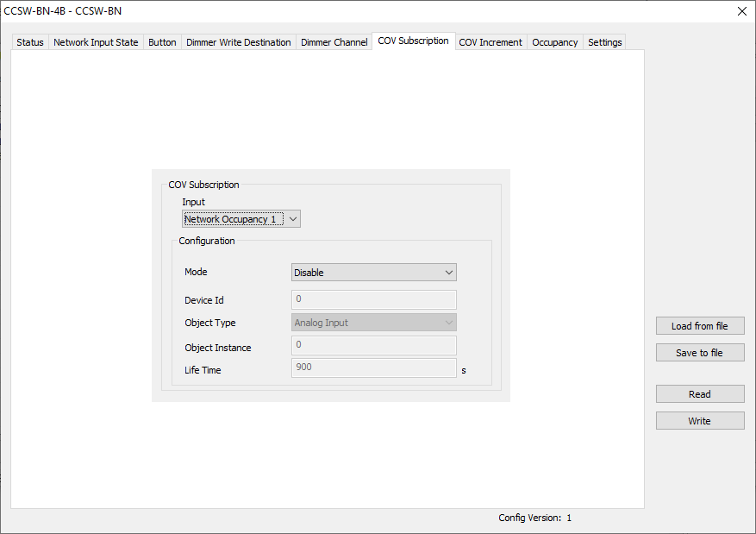Click the Life Time field showing 900
This screenshot has width=756, height=534.
coord(373,368)
